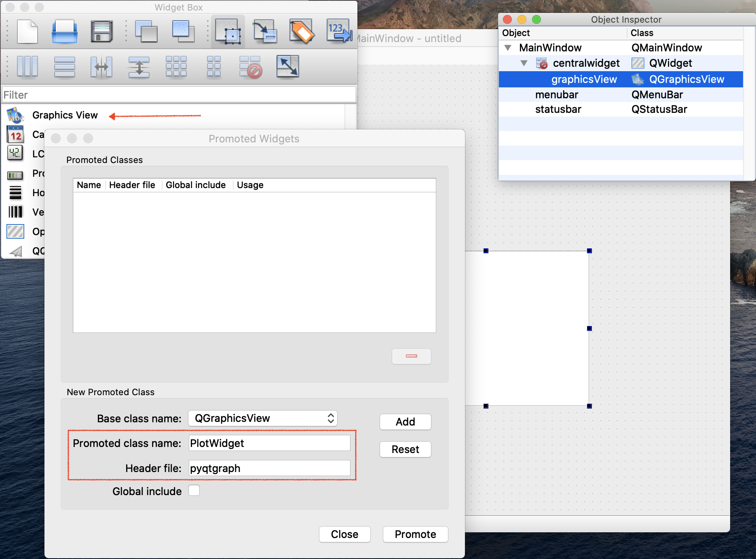Click the right-middle resize handle of graphicsView

click(589, 328)
